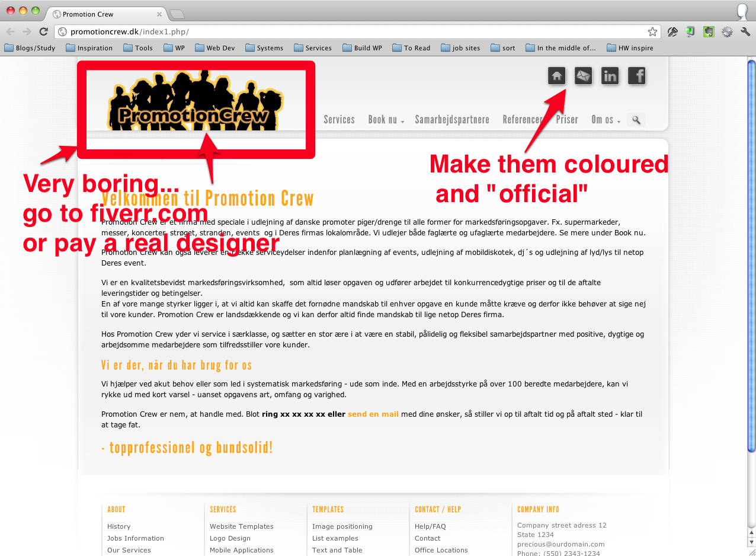Open the Web Dev bookmarks folder

point(215,48)
